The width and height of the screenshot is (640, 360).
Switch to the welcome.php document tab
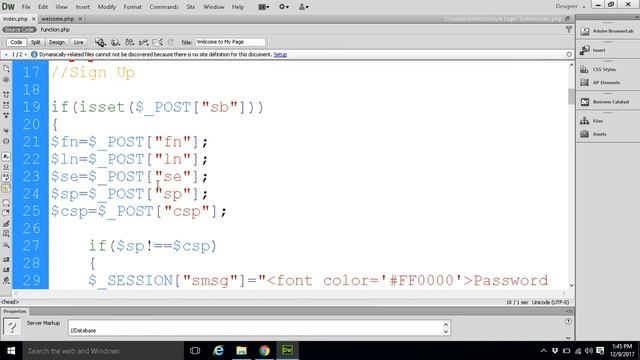[58, 19]
